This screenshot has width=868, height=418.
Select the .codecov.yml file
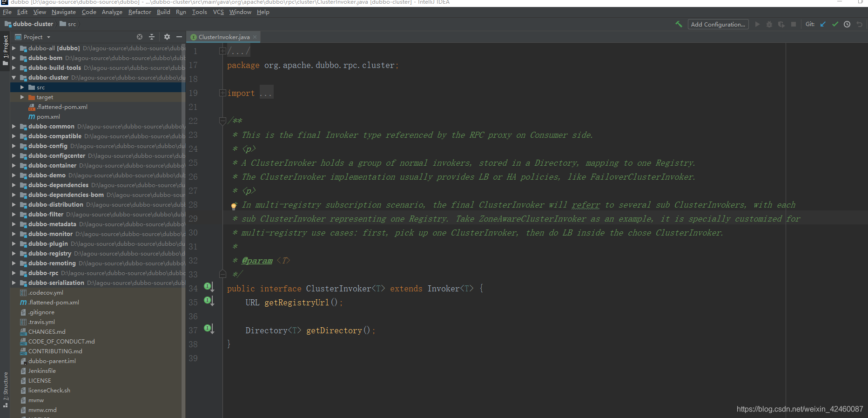46,293
